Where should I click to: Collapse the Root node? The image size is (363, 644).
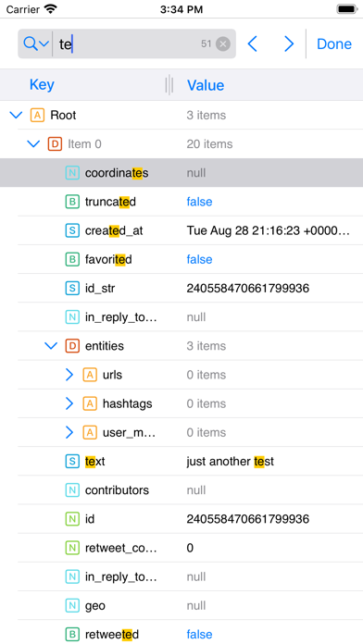(16, 115)
